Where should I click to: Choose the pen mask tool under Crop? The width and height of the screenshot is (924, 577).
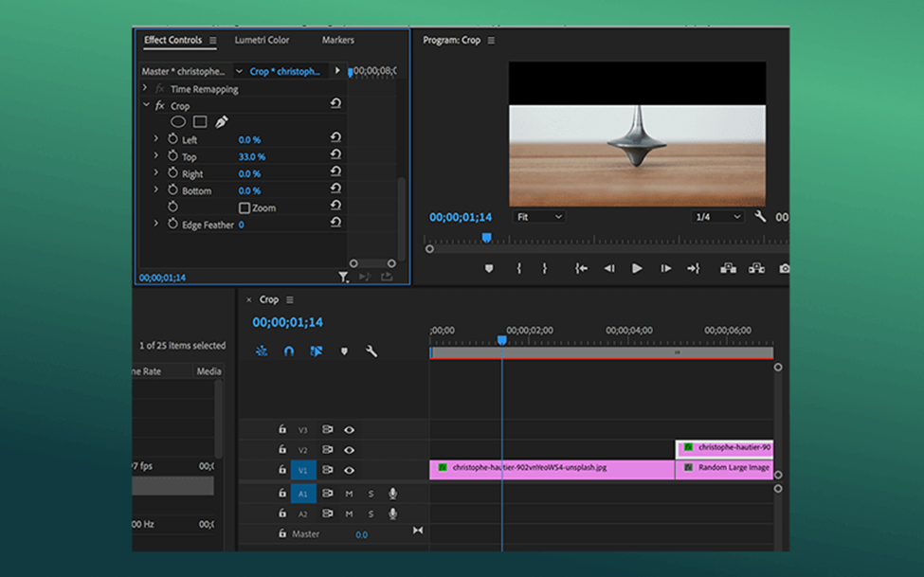point(222,122)
